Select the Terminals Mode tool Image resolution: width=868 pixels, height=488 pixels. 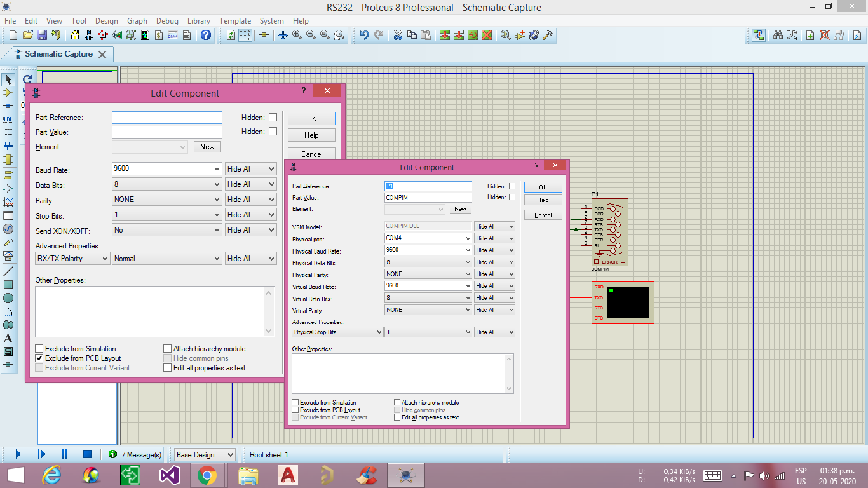8,175
